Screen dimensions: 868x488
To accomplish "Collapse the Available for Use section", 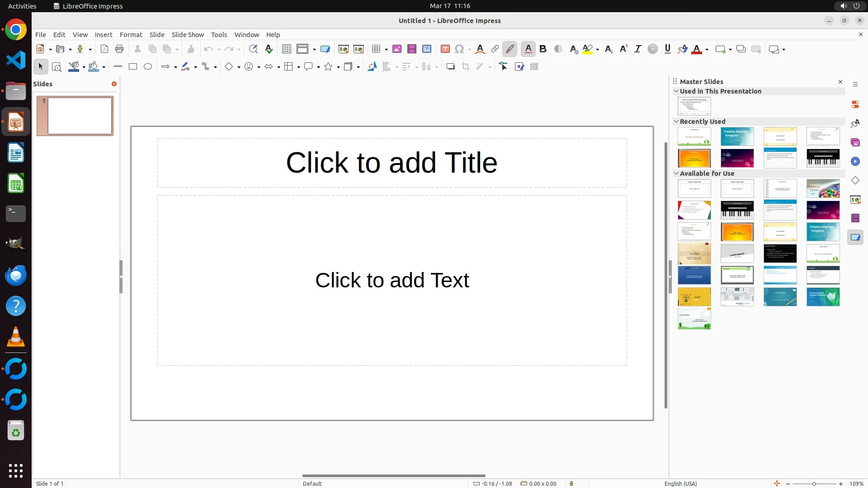I will (676, 173).
